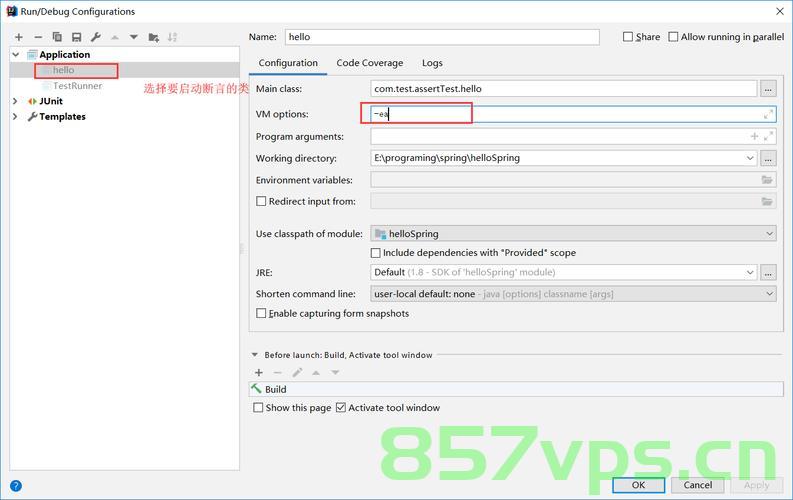This screenshot has height=500, width=793.
Task: Move configuration up in toolbar
Action: pos(115,37)
